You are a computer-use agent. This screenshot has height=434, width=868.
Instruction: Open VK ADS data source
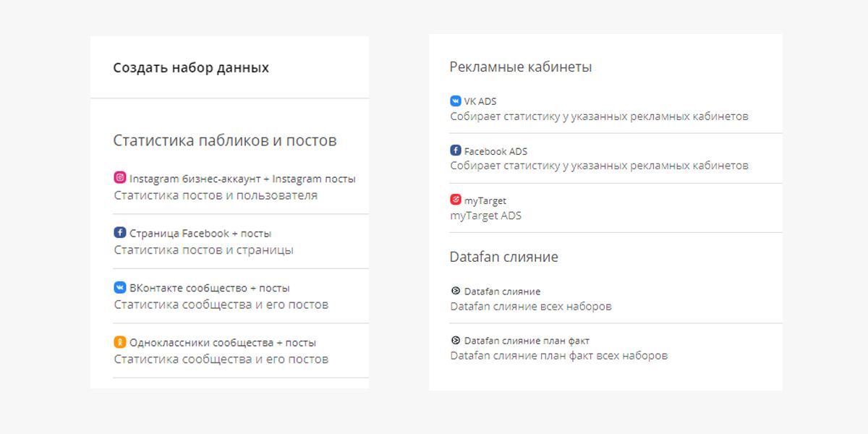point(480,101)
